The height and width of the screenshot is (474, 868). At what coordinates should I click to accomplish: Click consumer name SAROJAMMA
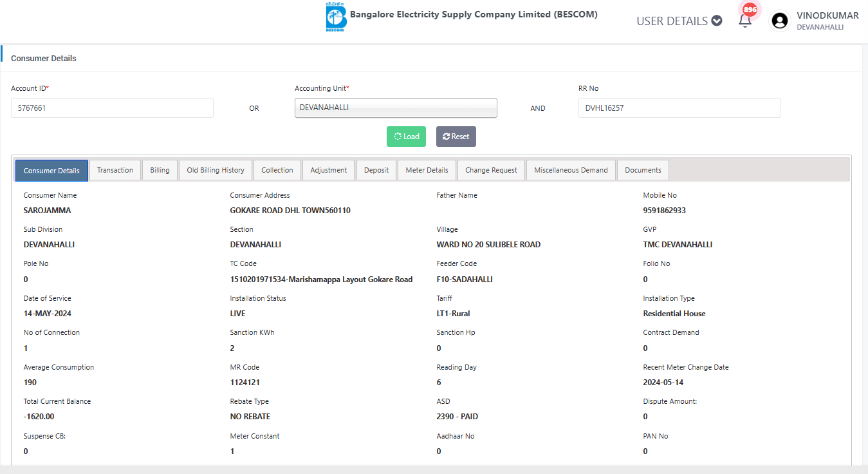click(x=48, y=211)
